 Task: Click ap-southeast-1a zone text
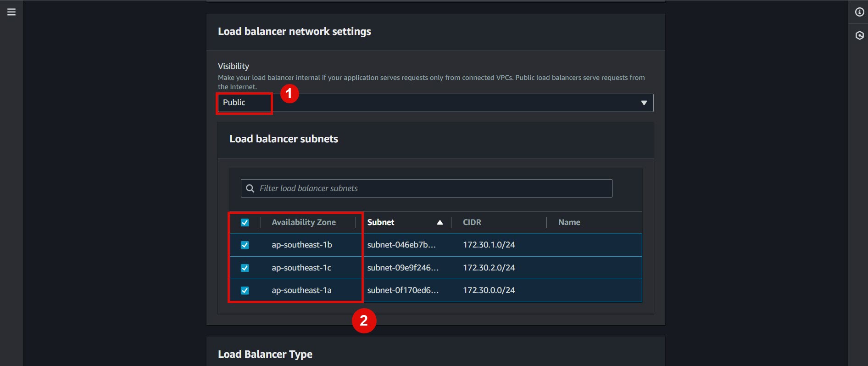point(301,290)
